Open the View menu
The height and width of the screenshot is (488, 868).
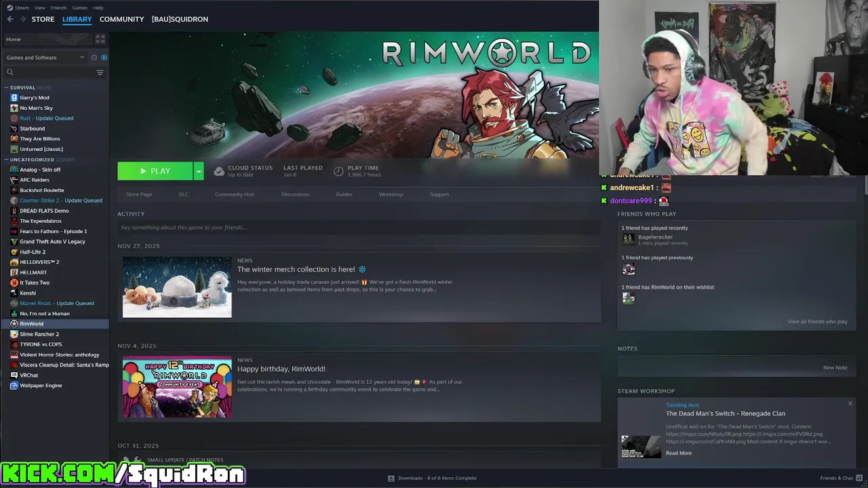point(40,7)
